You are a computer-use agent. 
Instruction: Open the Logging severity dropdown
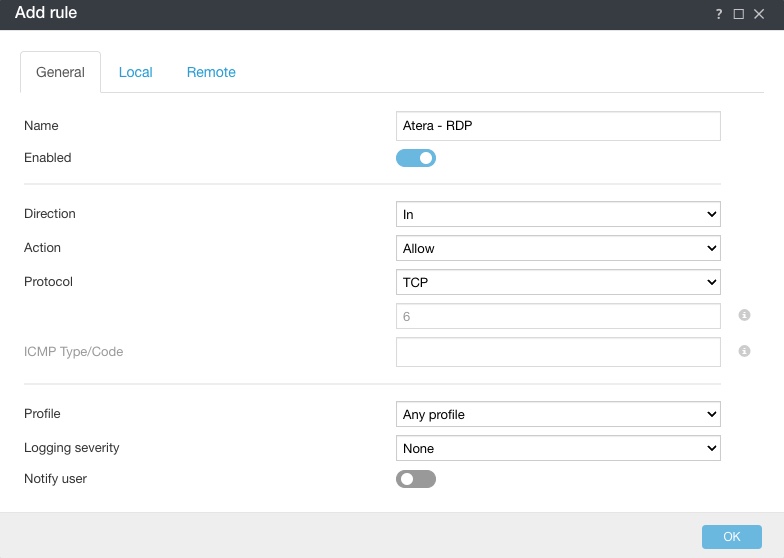pyautogui.click(x=558, y=449)
